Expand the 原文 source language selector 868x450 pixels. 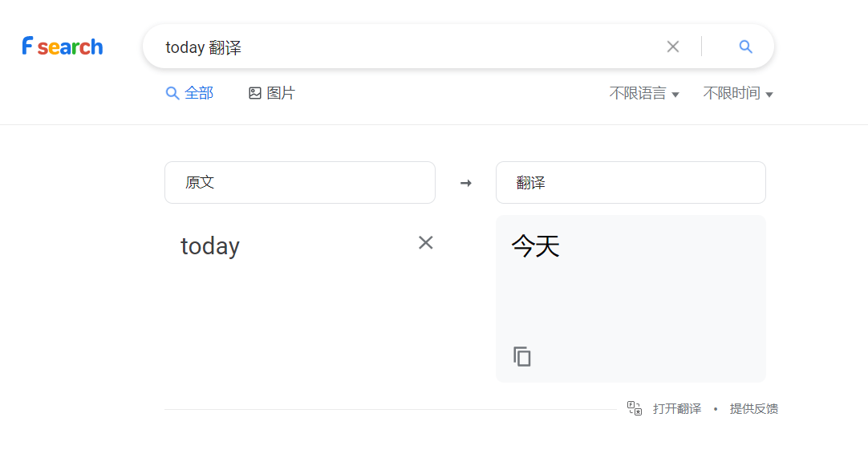(299, 182)
